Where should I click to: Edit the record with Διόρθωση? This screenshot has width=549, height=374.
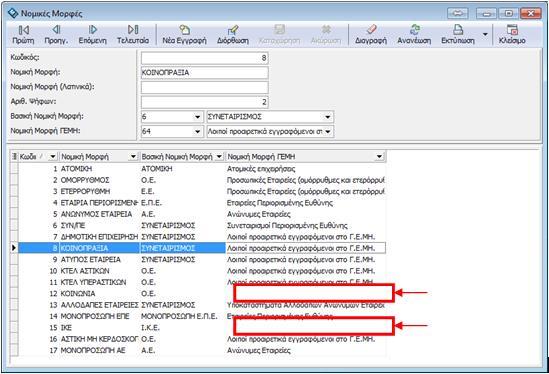pyautogui.click(x=233, y=35)
